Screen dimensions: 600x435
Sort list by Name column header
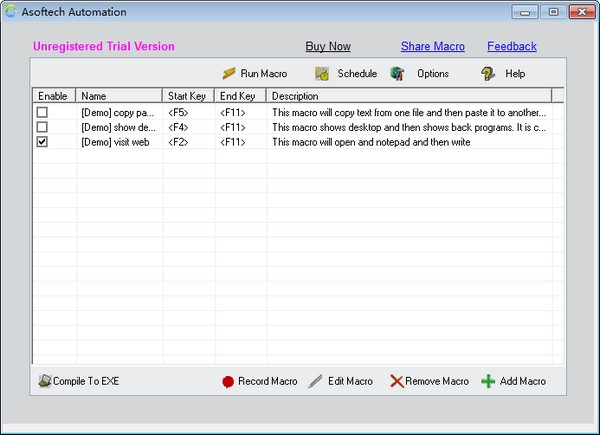click(119, 96)
